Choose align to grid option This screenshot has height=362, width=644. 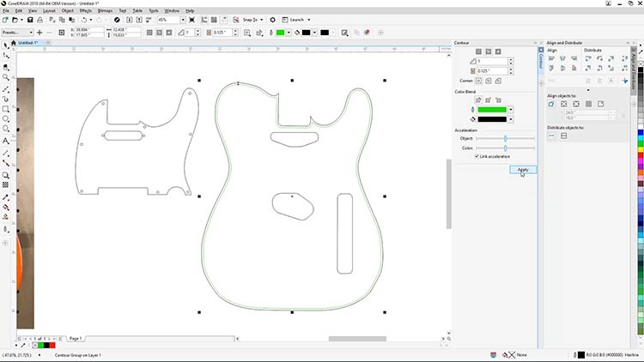(x=588, y=105)
